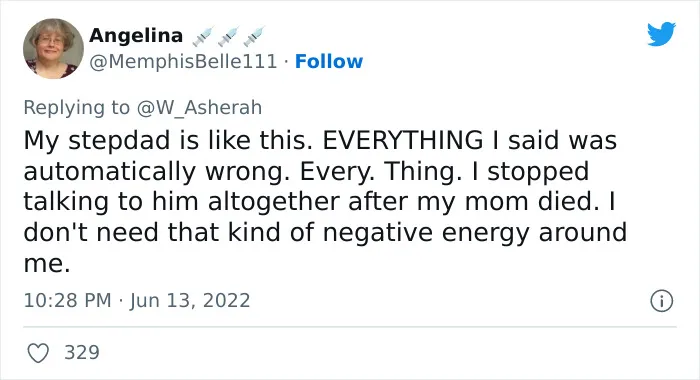
Task: Open the tweet info icon
Action: (661, 301)
